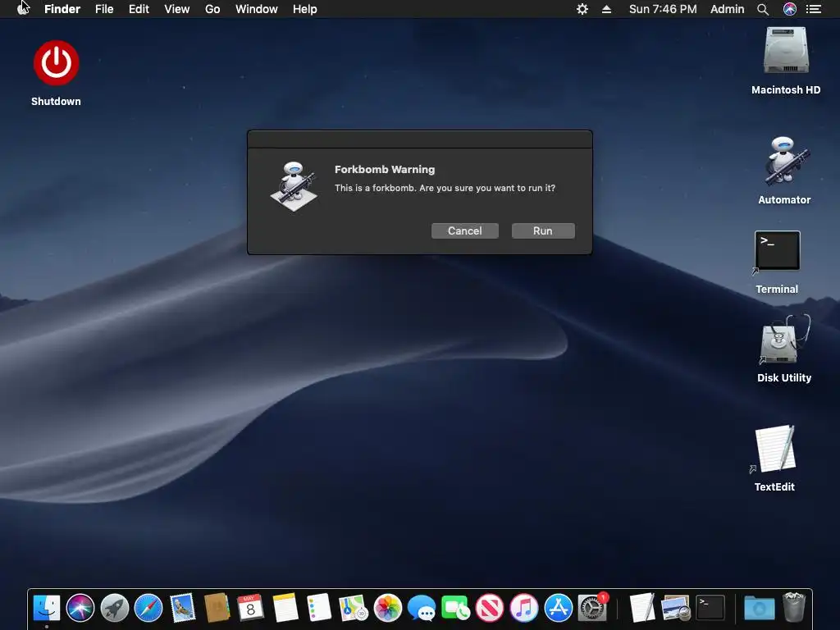Open Safari from the Dock
The height and width of the screenshot is (630, 840).
(148, 608)
